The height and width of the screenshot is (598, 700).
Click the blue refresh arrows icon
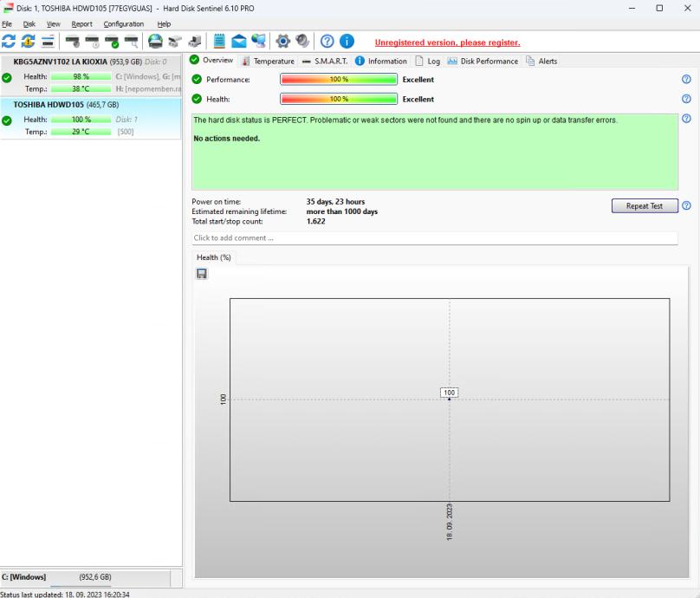coord(9,42)
